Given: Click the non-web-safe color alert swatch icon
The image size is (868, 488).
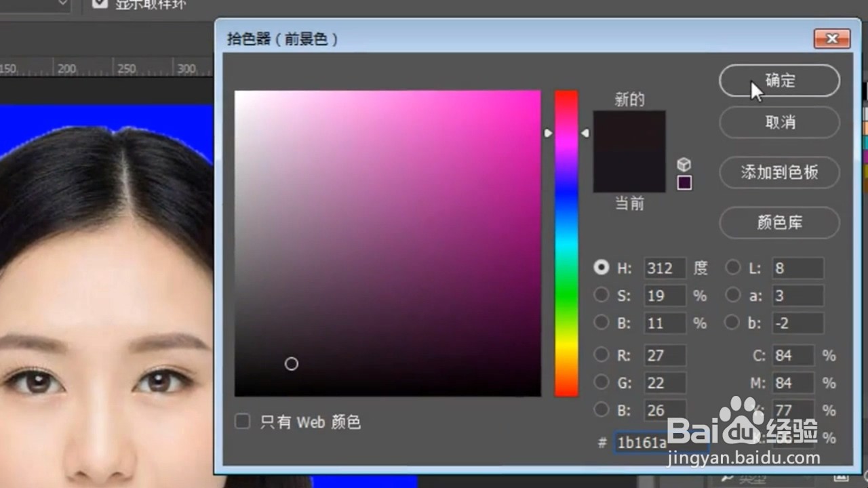Looking at the screenshot, I should (684, 182).
